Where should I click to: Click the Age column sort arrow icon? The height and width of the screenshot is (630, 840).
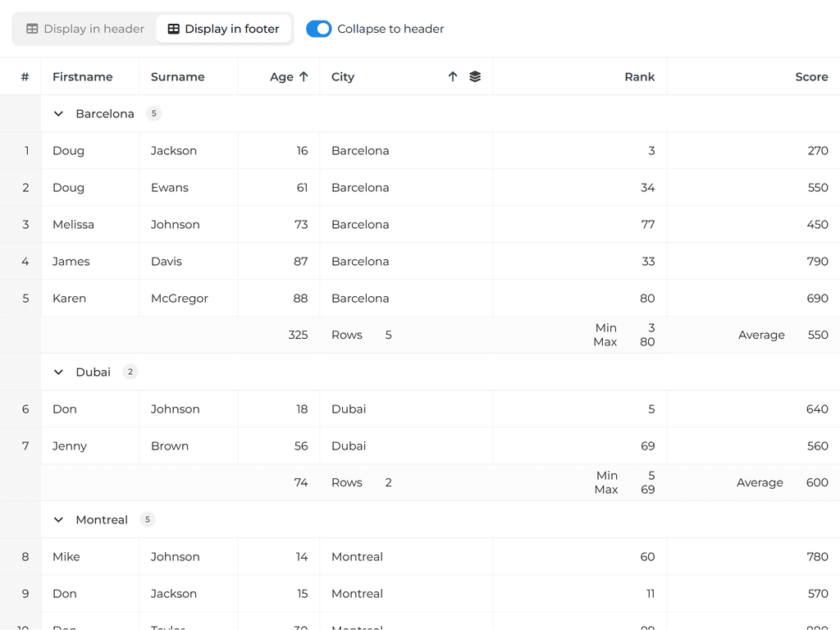click(304, 76)
